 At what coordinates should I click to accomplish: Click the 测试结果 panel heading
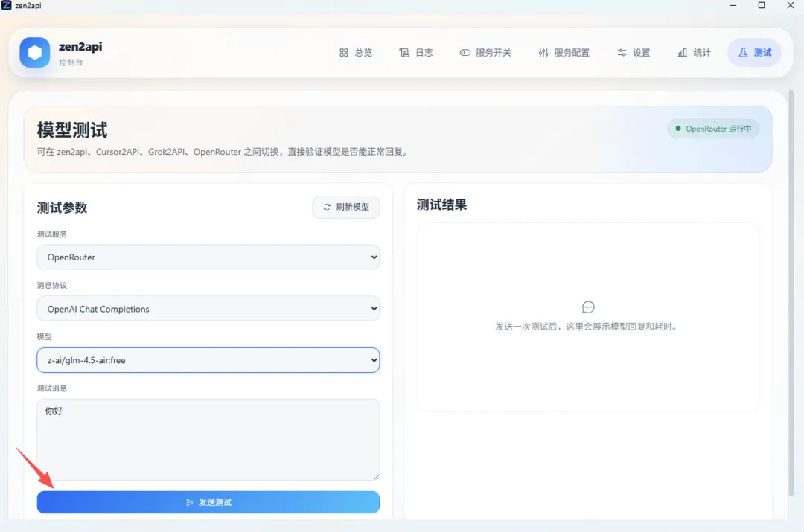point(442,205)
